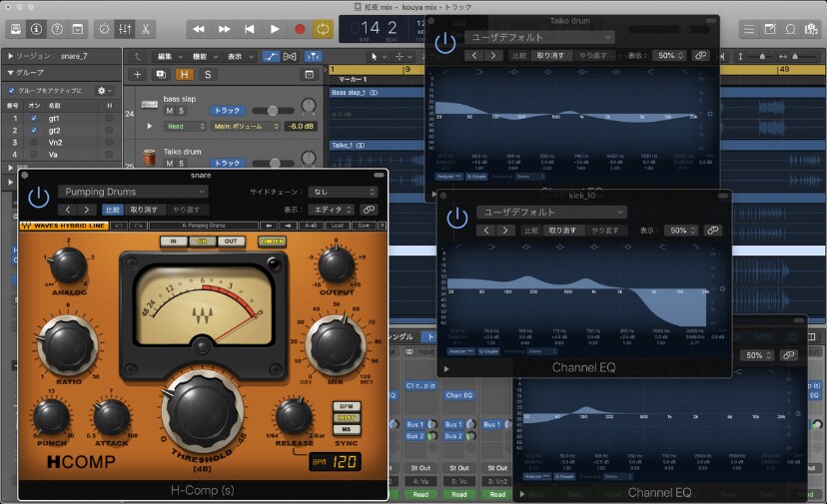Open pointer tool selection menu
827x504 pixels.
pos(379,57)
